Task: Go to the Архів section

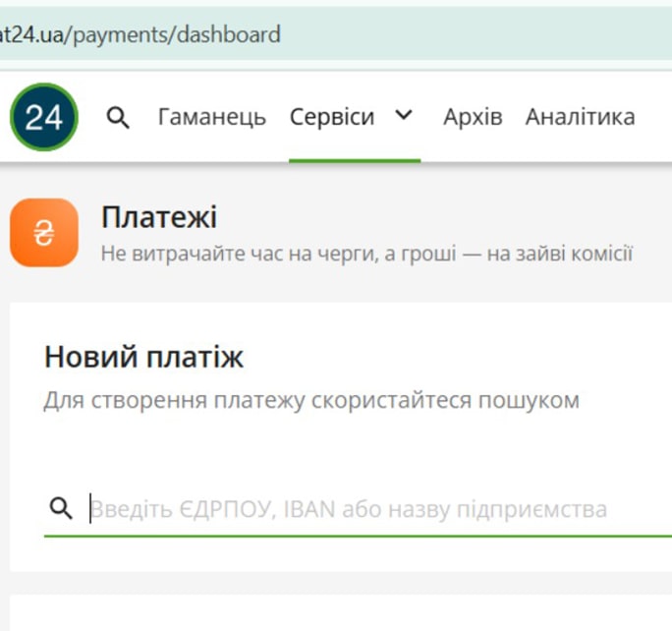Action: [472, 117]
